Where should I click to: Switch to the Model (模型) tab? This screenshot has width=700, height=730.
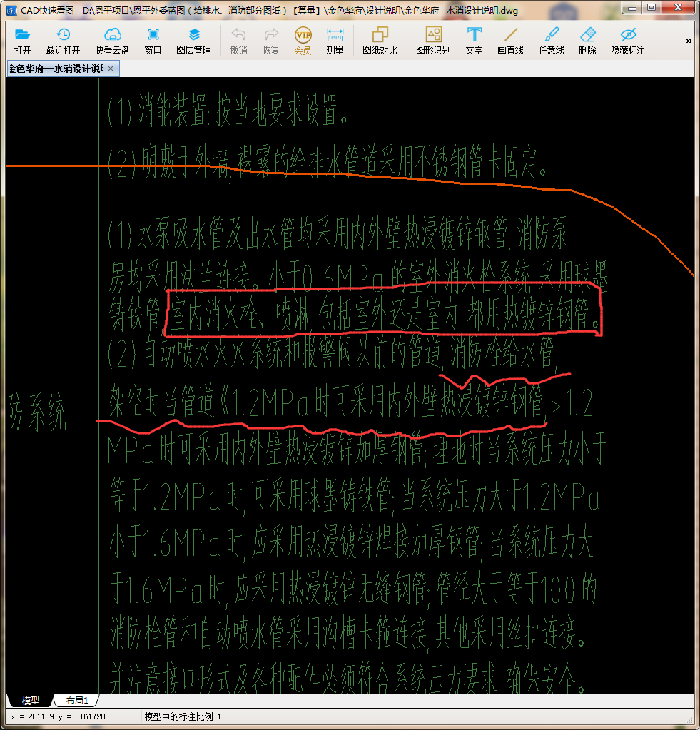pyautogui.click(x=30, y=700)
